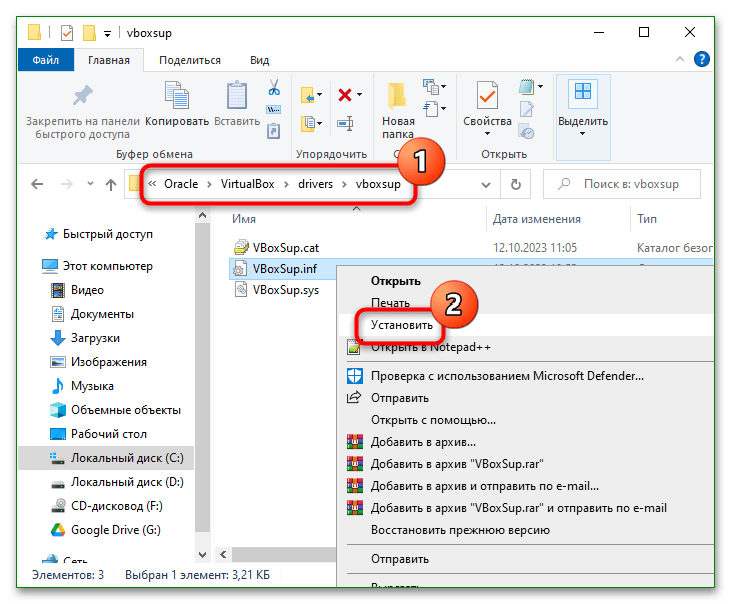Image resolution: width=731 pixels, height=604 pixels.
Task: Click the Properties checkmark icon
Action: [487, 96]
